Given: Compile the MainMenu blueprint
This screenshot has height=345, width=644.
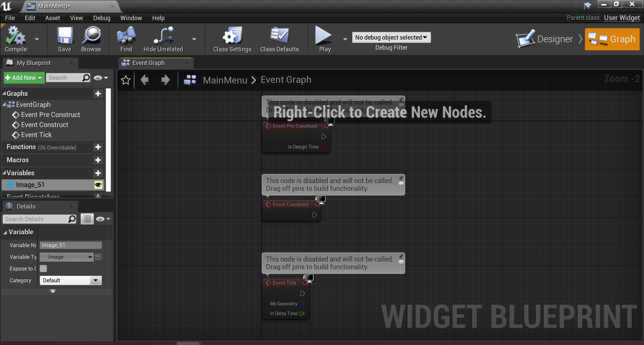Looking at the screenshot, I should (x=15, y=40).
